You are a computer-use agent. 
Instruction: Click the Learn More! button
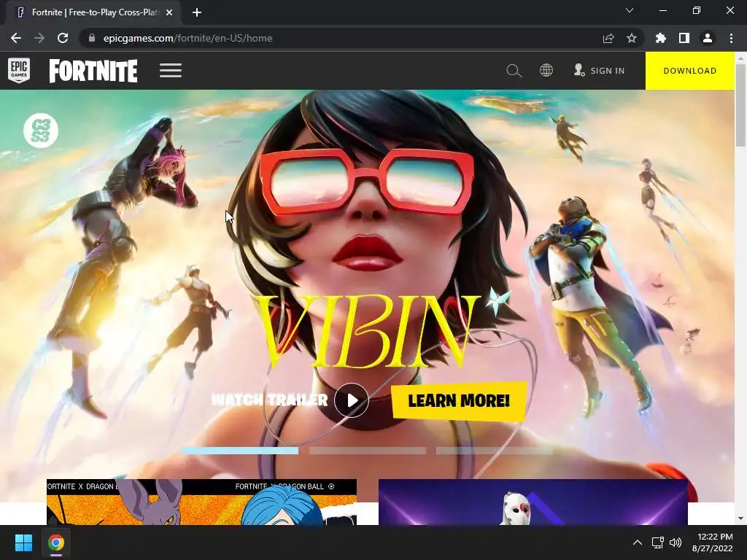(459, 401)
